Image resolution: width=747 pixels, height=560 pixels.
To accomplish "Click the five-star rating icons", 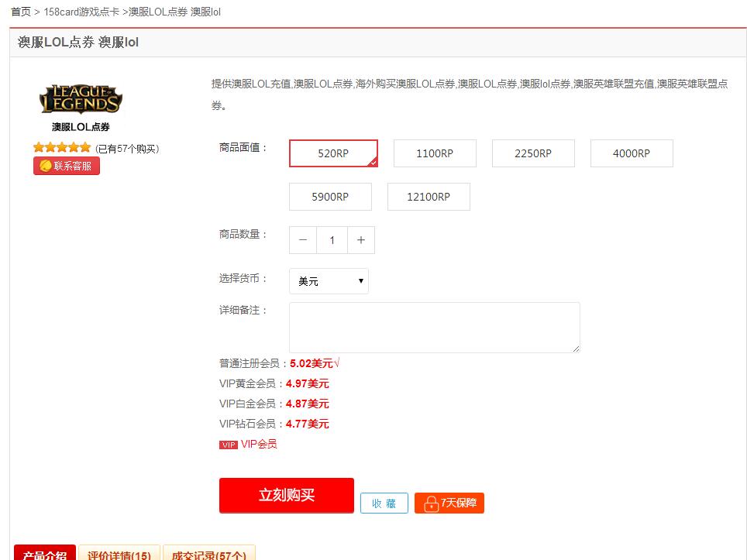I will (62, 148).
